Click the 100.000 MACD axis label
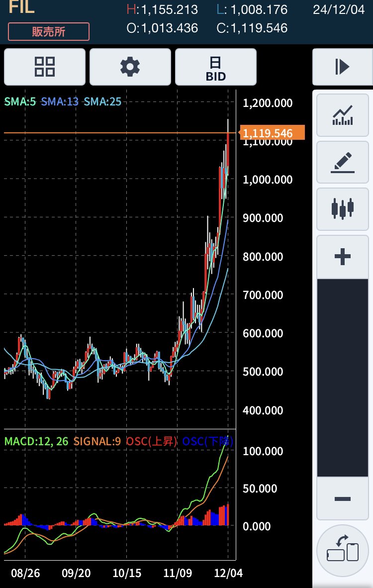 263,451
